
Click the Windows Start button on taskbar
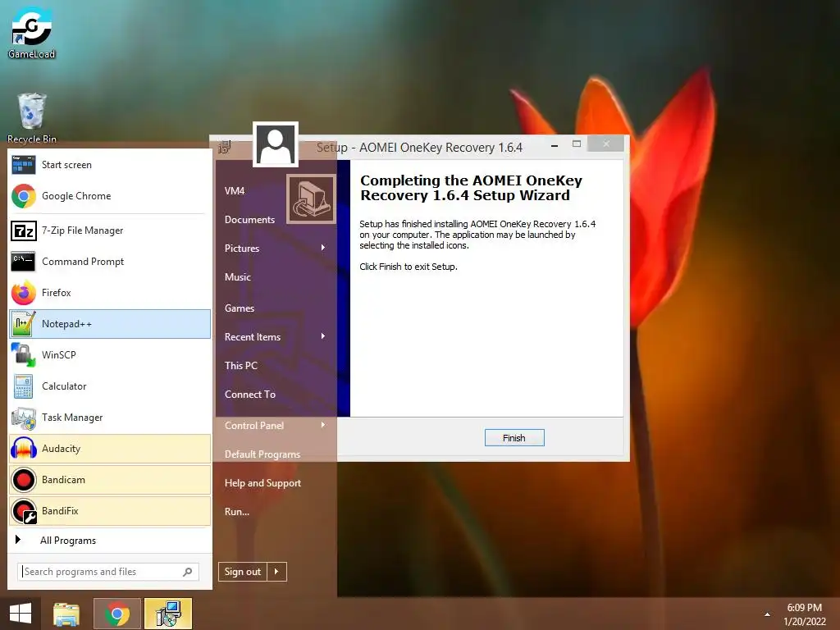point(21,614)
